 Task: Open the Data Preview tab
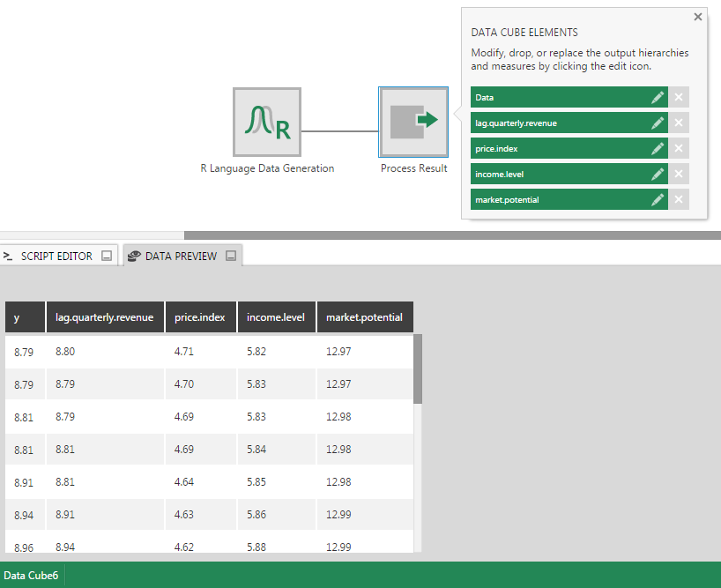click(x=182, y=255)
